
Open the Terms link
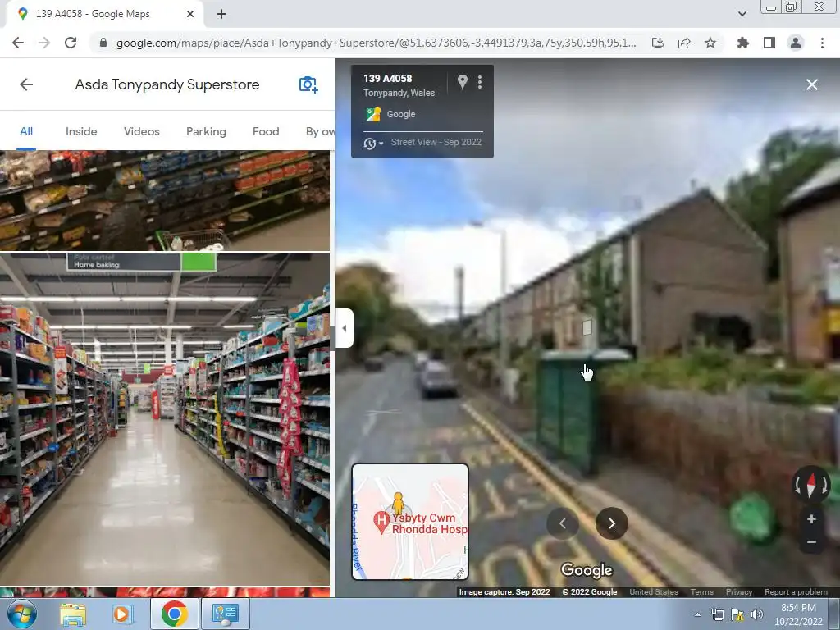click(702, 592)
